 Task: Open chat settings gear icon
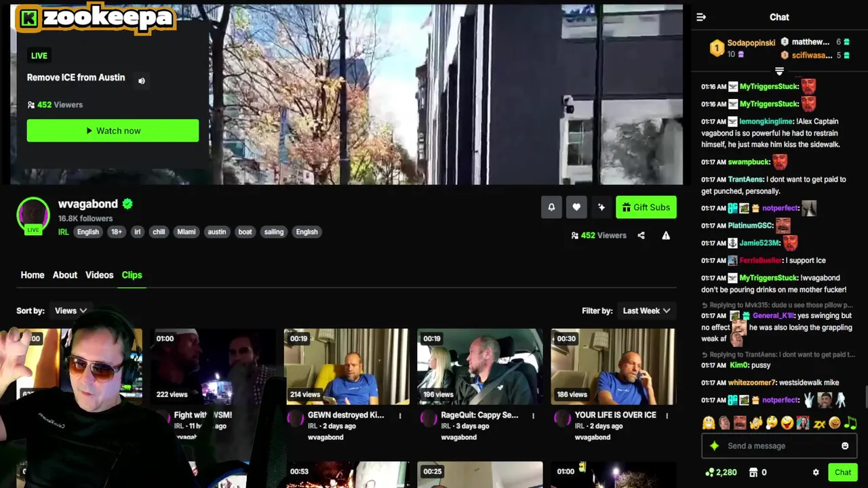click(x=816, y=472)
